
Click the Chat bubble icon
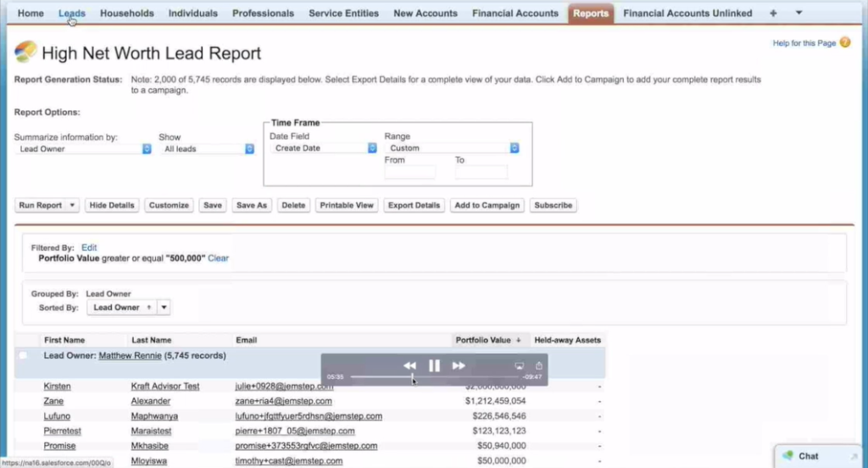point(787,456)
